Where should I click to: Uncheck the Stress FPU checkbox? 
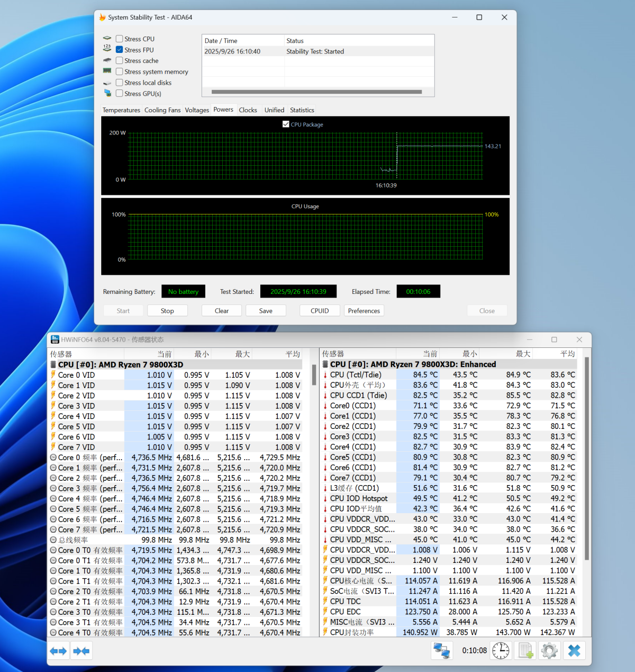coord(120,50)
